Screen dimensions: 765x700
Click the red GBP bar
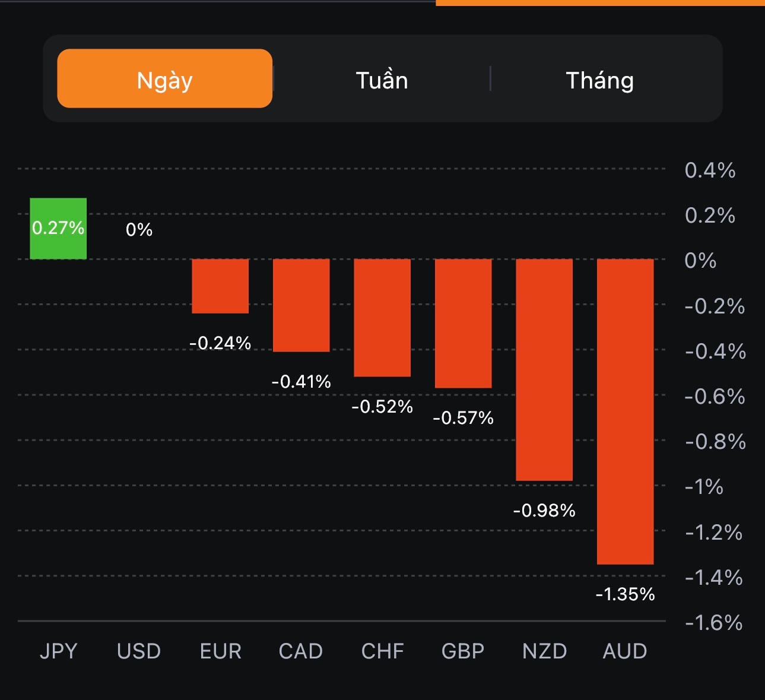pos(463,324)
